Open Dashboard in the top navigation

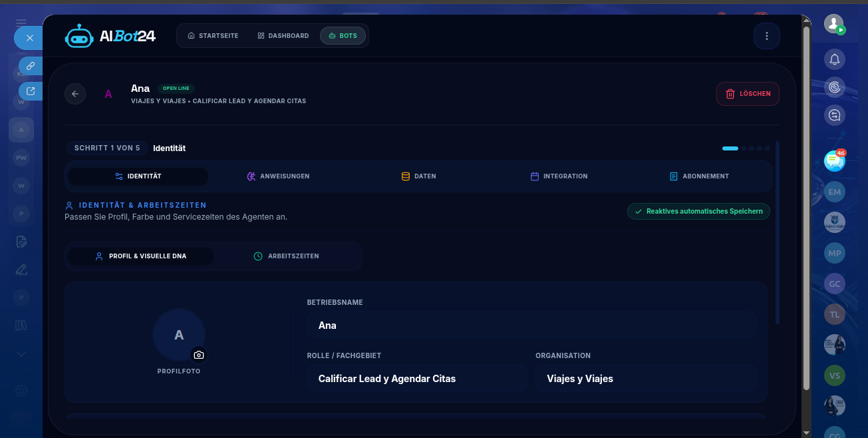tap(283, 36)
